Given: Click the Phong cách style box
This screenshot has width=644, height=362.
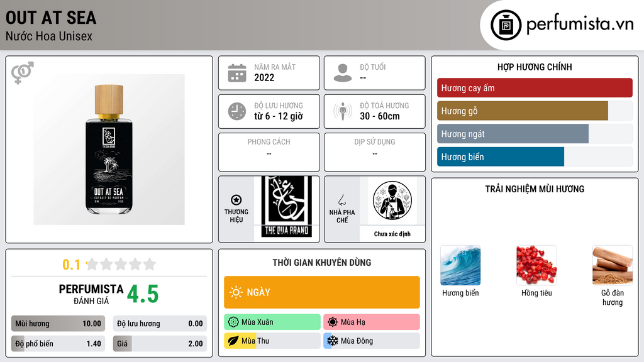Looking at the screenshot, I should coord(269,152).
